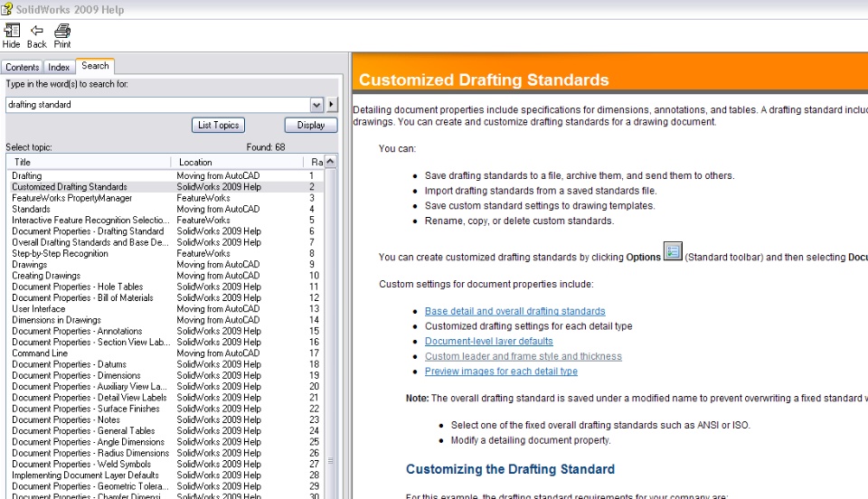Select 'Document Properties - Surface Finishes' topic
Viewport: 868px width, 499px height.
[166, 409]
